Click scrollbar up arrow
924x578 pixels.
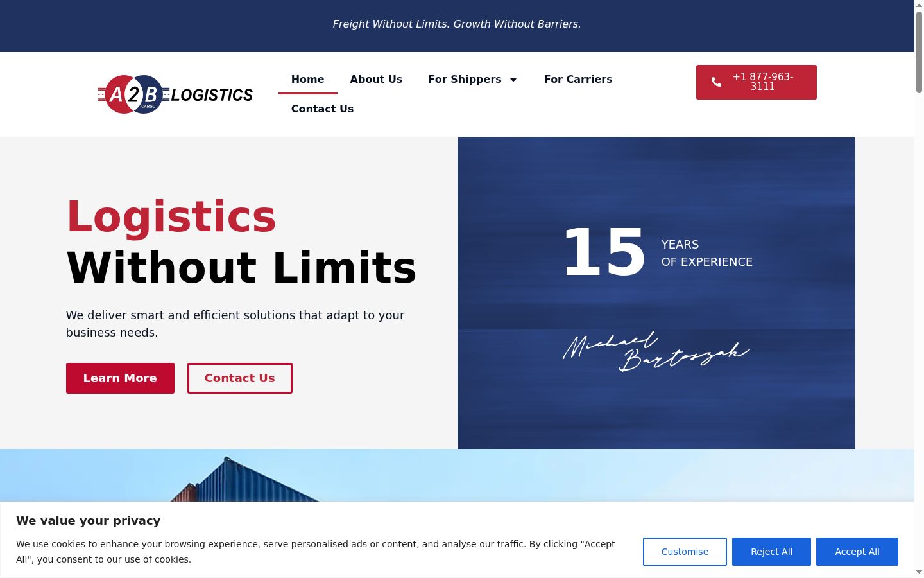919,4
